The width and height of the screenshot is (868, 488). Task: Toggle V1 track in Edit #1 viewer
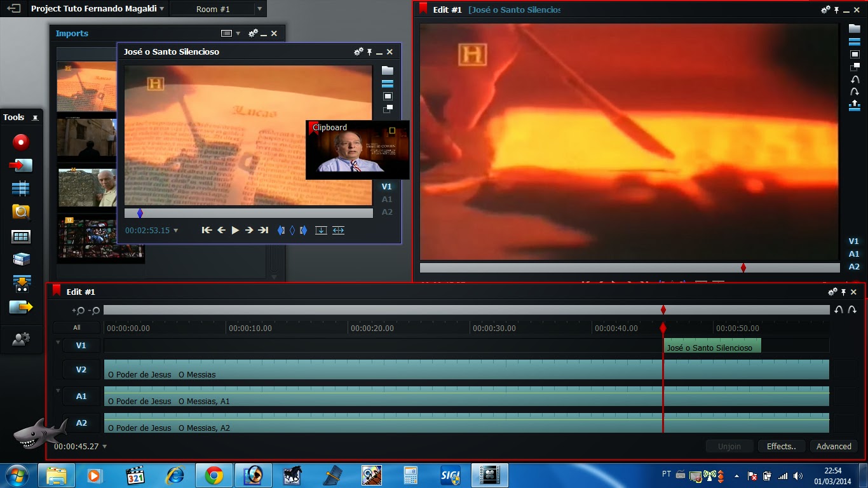(854, 241)
